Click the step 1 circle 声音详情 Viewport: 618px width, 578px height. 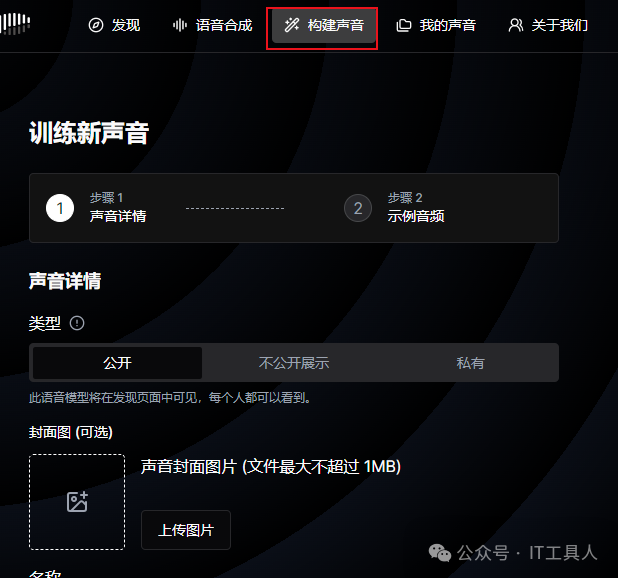[x=60, y=208]
